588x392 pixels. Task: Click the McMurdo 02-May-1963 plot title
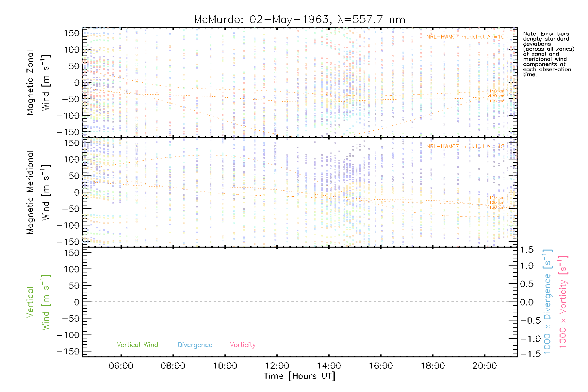pos(299,20)
